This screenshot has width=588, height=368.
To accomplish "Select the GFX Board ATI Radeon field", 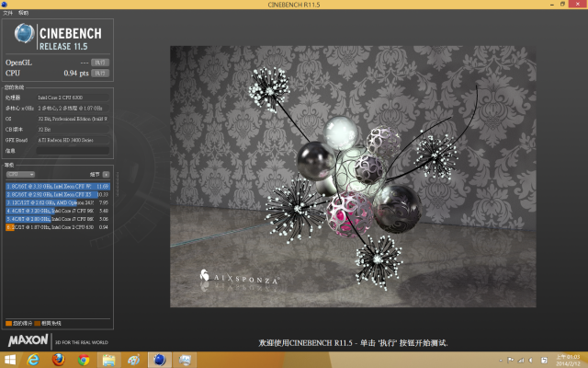I will pos(73,140).
